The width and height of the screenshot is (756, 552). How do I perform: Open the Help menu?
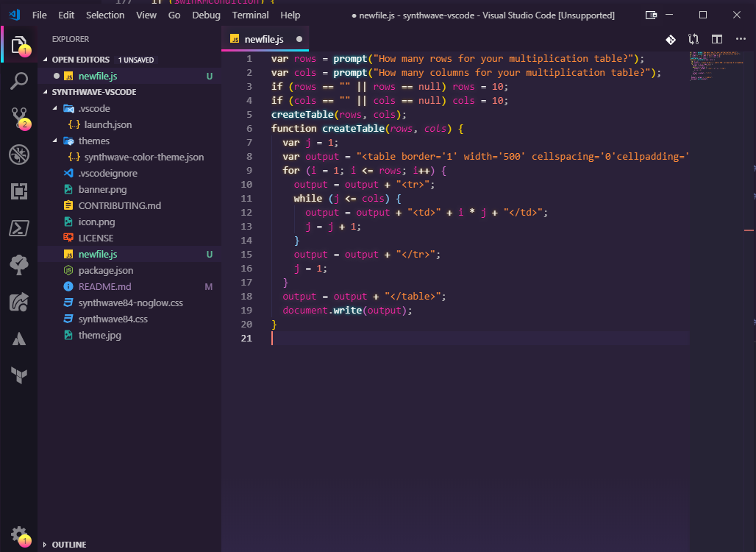(x=290, y=15)
